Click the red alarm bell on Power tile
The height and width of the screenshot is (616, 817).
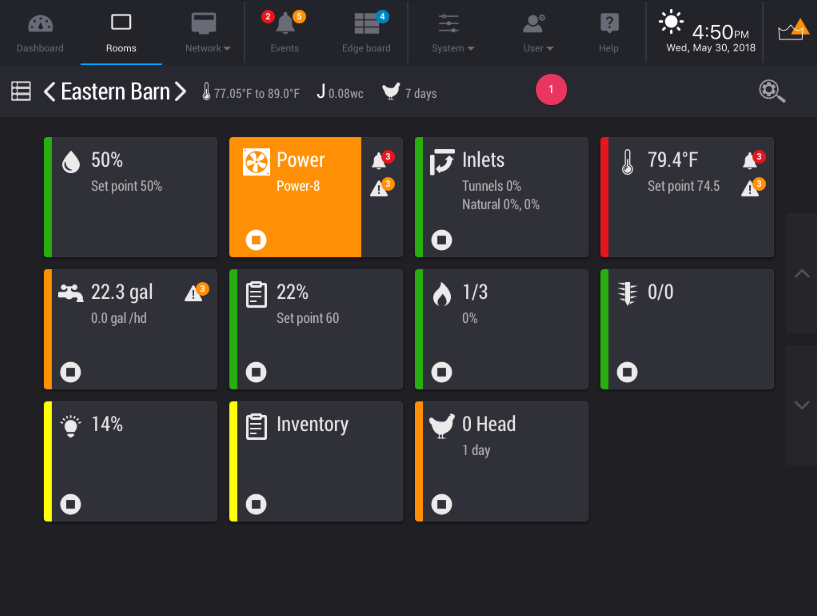382,159
